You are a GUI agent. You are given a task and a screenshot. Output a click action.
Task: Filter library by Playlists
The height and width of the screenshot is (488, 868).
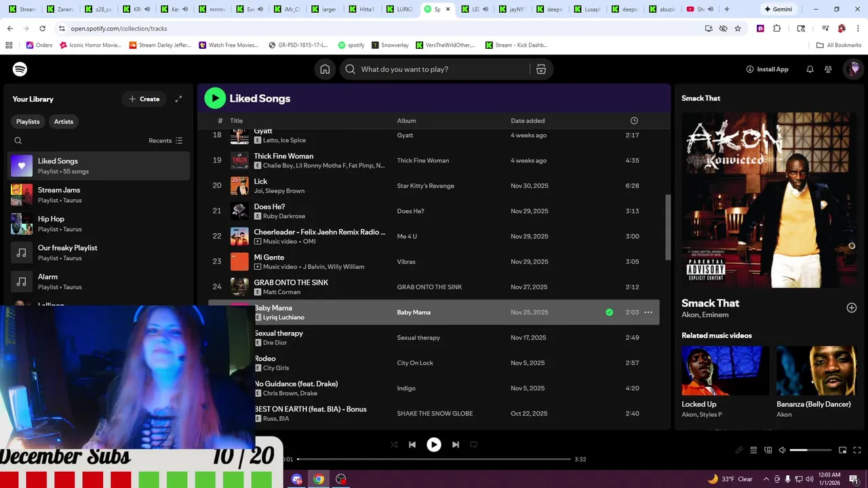click(28, 121)
